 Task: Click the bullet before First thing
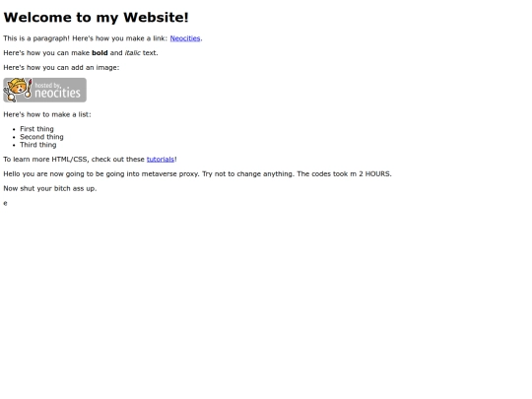14,129
